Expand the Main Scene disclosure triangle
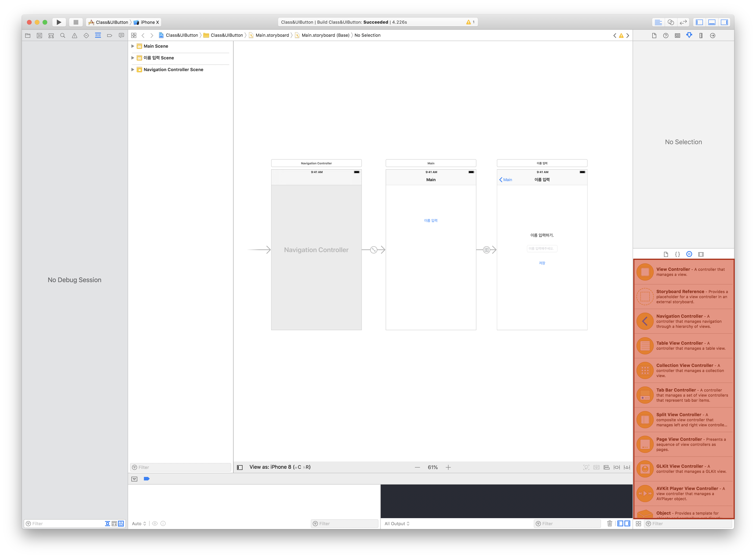The image size is (756, 558). (x=133, y=46)
